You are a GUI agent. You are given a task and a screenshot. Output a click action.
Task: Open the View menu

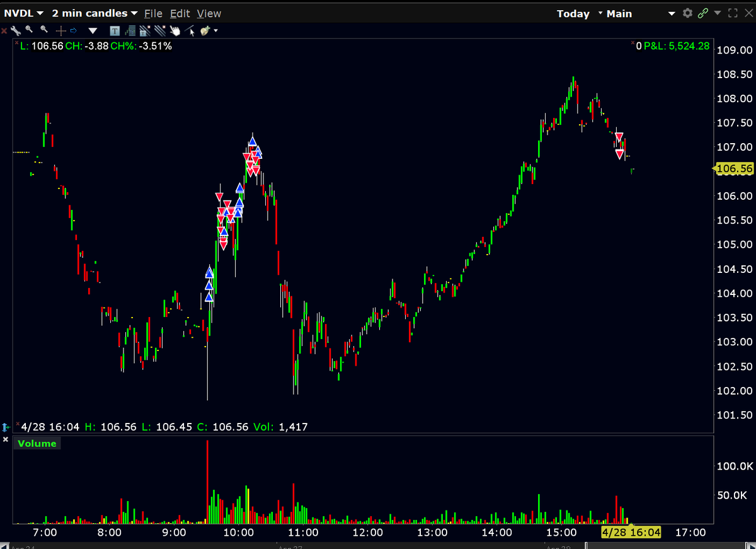pyautogui.click(x=209, y=13)
